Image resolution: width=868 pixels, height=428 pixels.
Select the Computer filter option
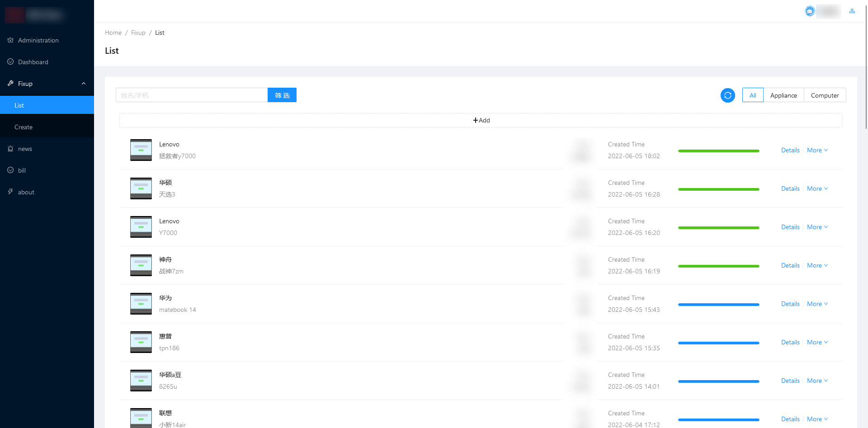click(x=825, y=95)
